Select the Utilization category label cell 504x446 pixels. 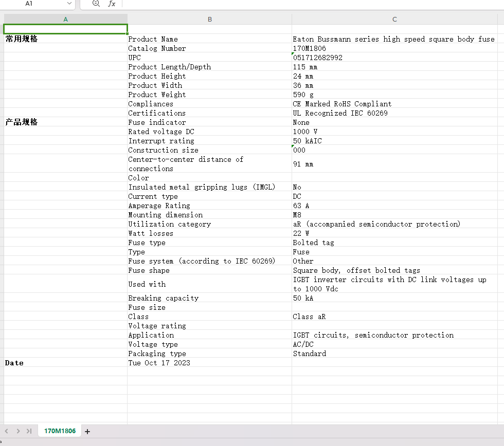click(210, 224)
